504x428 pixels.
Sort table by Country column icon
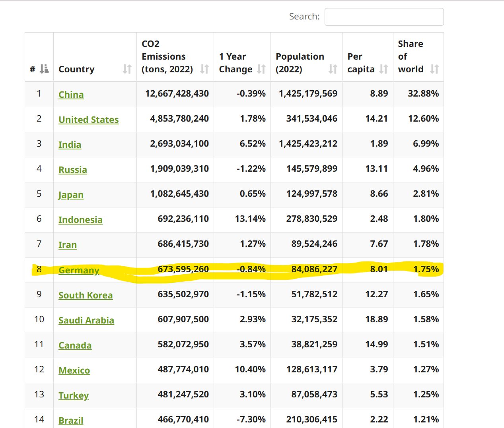click(127, 69)
